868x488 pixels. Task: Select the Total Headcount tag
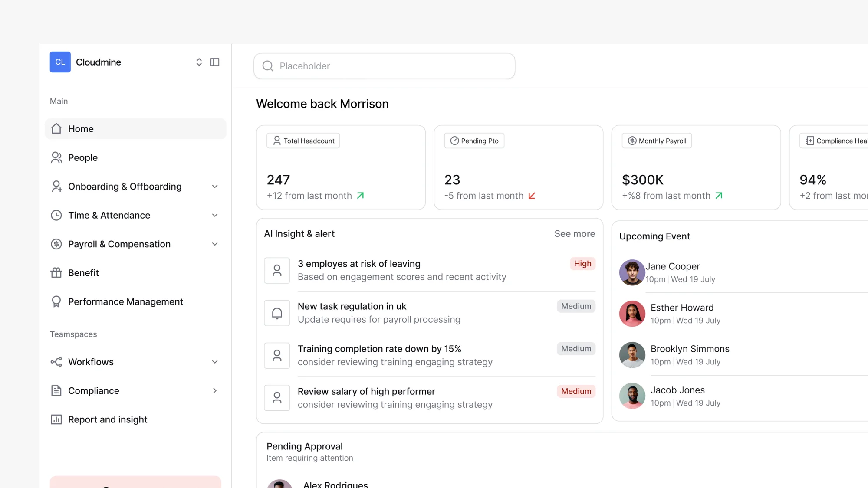click(x=303, y=141)
